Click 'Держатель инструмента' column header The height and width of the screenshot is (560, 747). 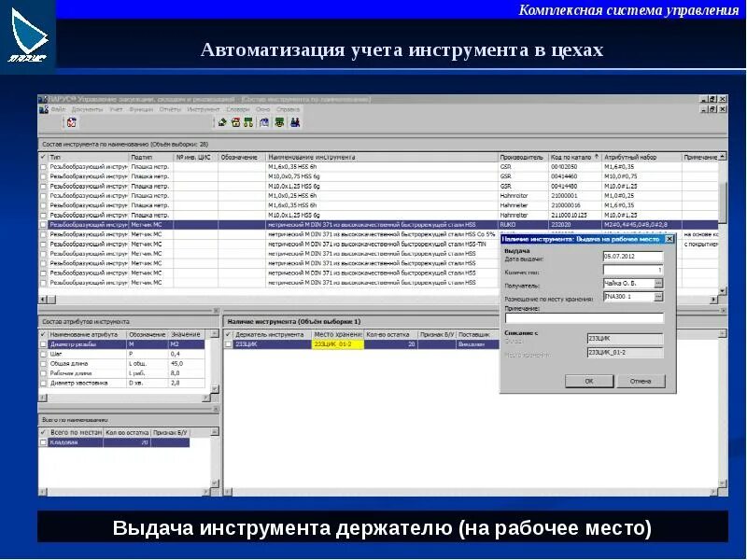pyautogui.click(x=272, y=335)
